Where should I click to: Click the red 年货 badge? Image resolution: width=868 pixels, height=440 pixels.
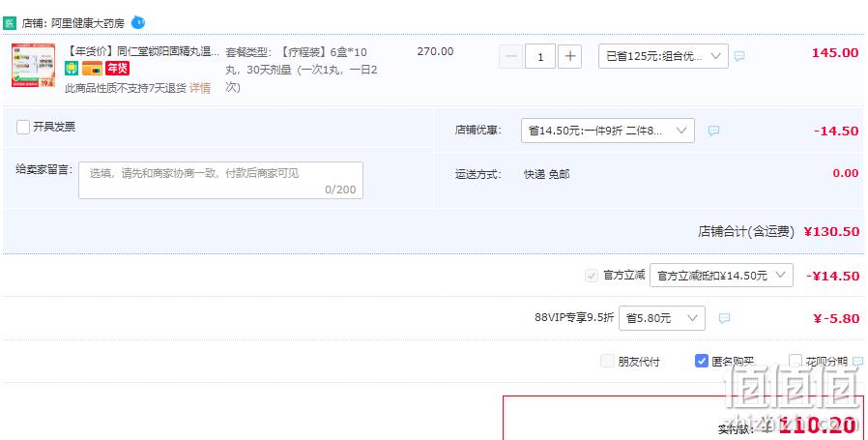(117, 68)
